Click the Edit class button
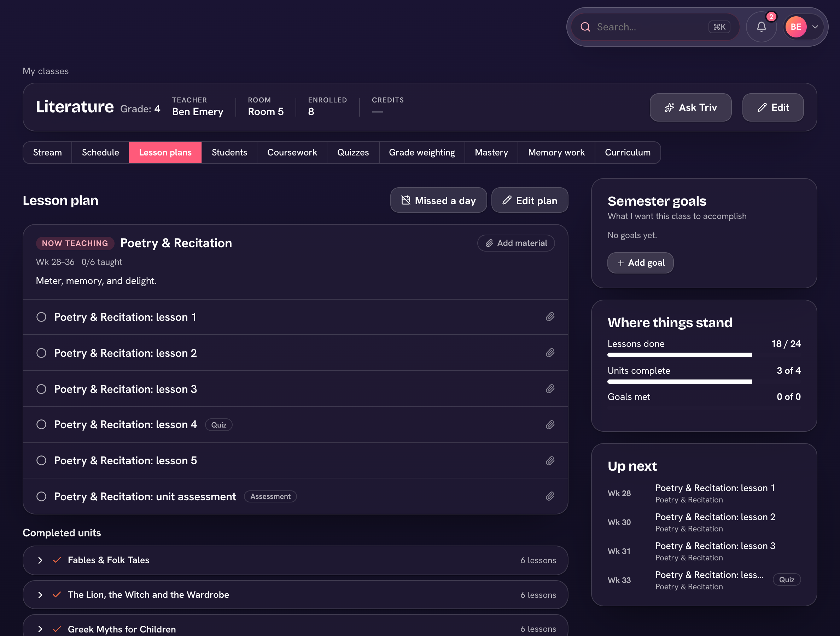 pyautogui.click(x=773, y=108)
